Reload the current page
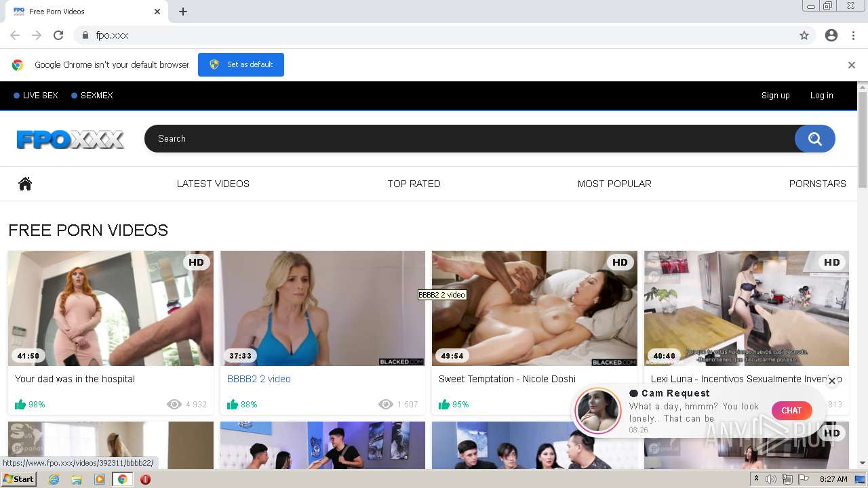Image resolution: width=868 pixels, height=488 pixels. point(58,35)
